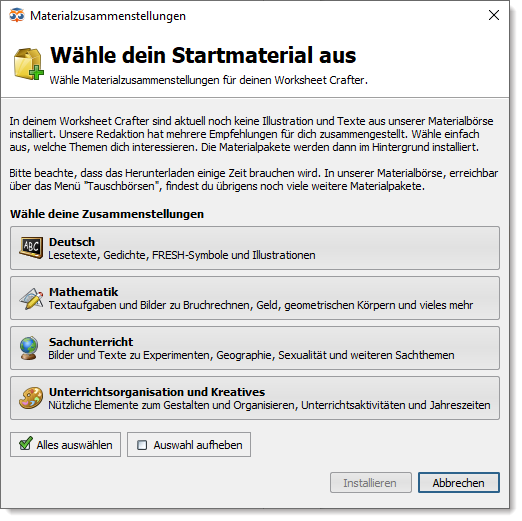The image size is (522, 521).
Task: Toggle the Deutsch Zusammenstellung
Action: [x=255, y=248]
